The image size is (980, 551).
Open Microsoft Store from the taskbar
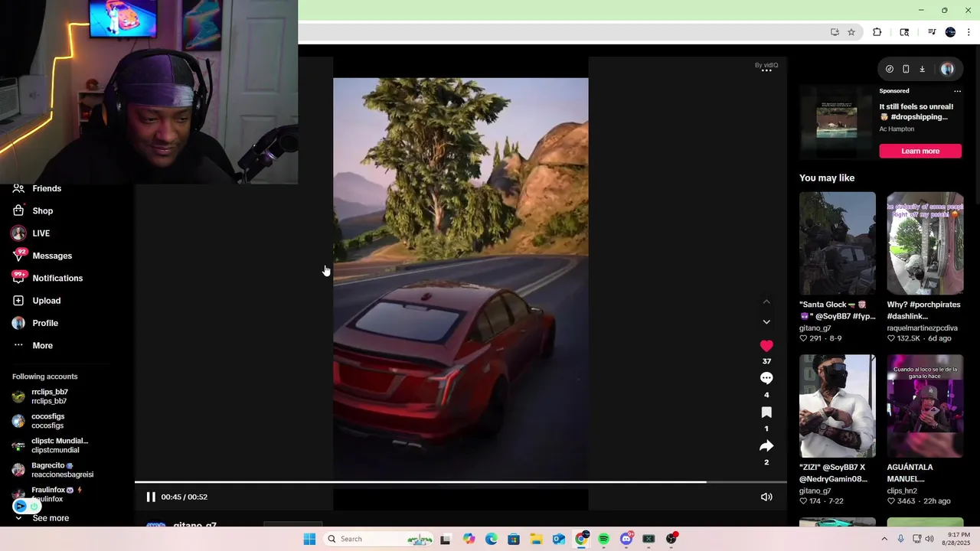[514, 539]
